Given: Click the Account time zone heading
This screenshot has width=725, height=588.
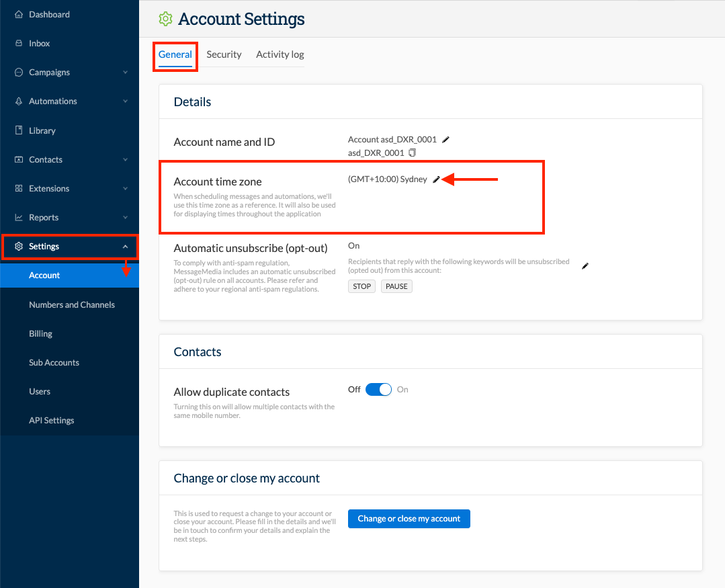Looking at the screenshot, I should click(x=218, y=181).
